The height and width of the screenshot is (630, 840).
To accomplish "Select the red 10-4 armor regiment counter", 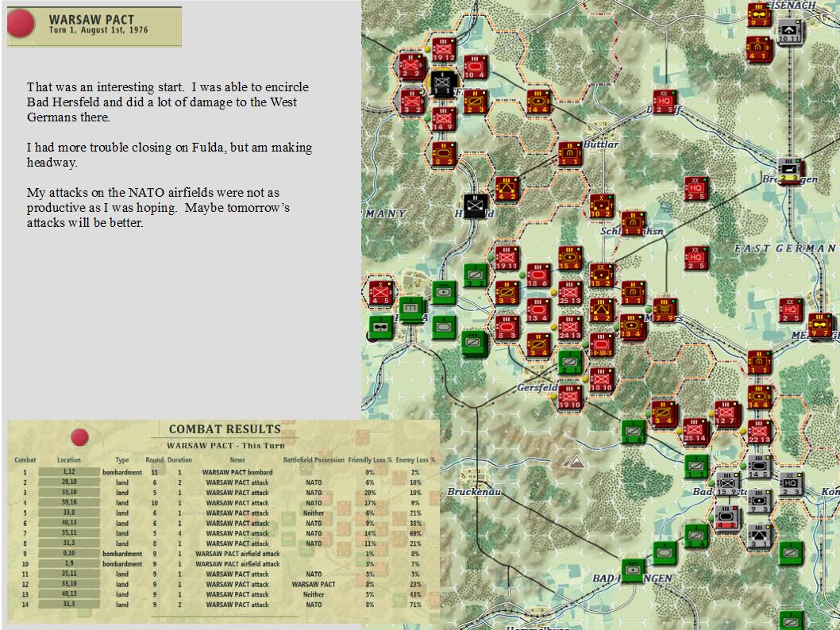I will pos(475,67).
